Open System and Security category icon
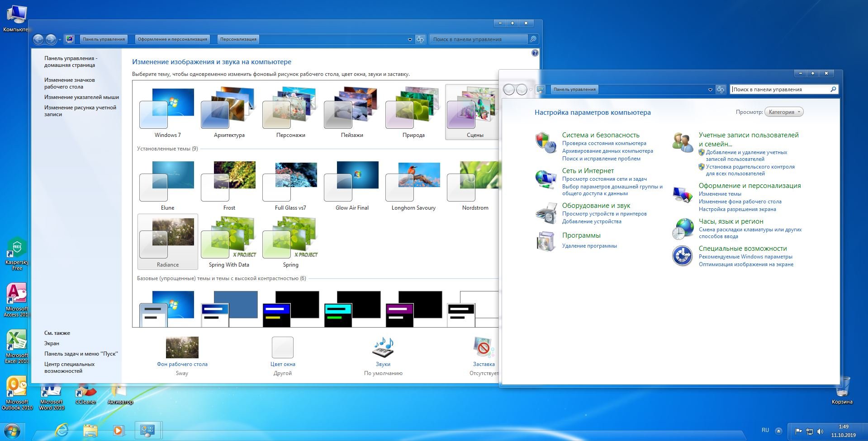The width and height of the screenshot is (868, 441). coord(546,143)
